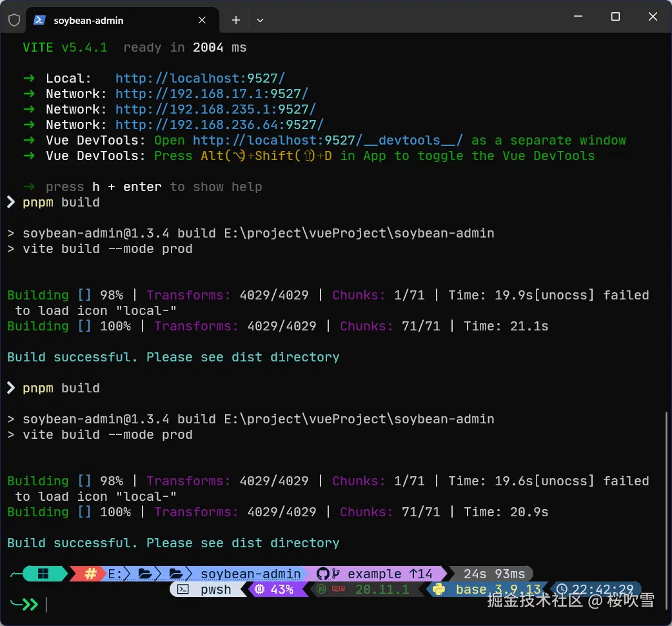Click the Node.js icon beside 20.11.1

pos(321,589)
